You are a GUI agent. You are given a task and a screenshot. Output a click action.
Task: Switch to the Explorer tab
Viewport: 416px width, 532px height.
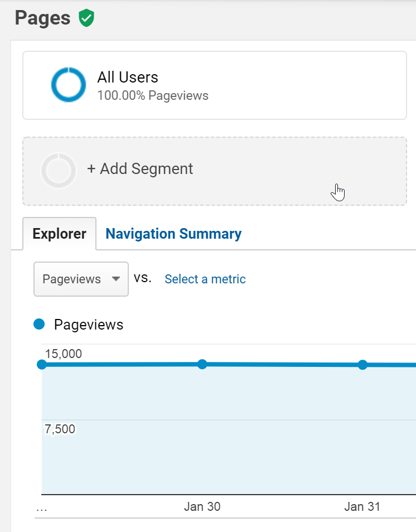(59, 234)
